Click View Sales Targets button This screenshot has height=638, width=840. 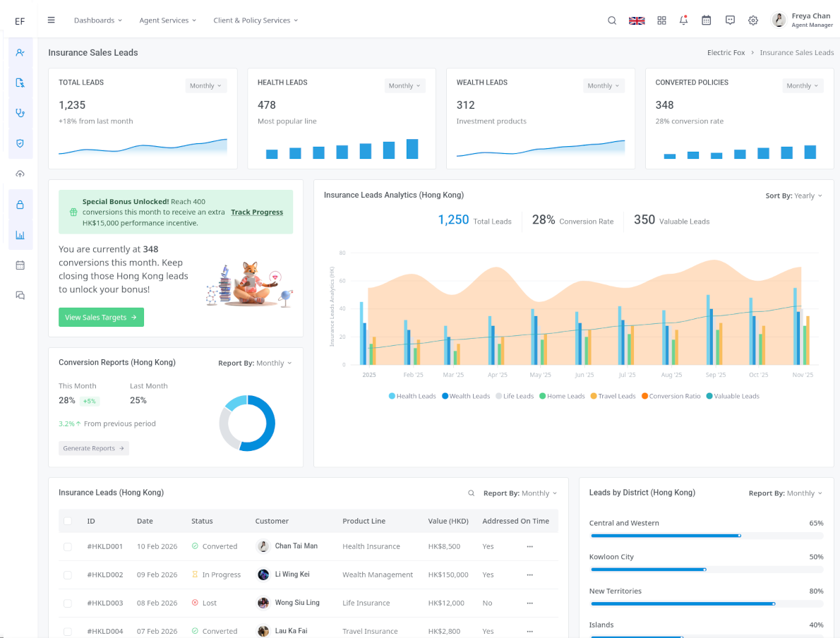pos(101,318)
